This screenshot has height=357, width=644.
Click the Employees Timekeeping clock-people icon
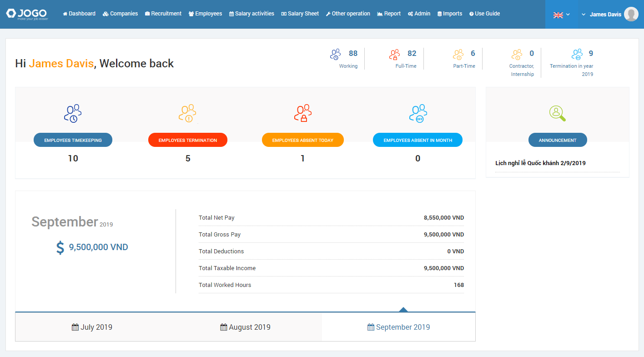73,114
